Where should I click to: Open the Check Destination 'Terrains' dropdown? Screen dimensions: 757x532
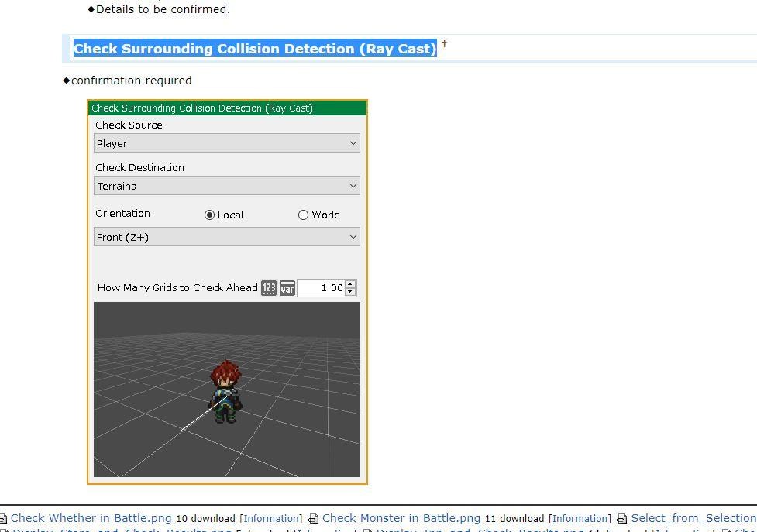click(227, 186)
